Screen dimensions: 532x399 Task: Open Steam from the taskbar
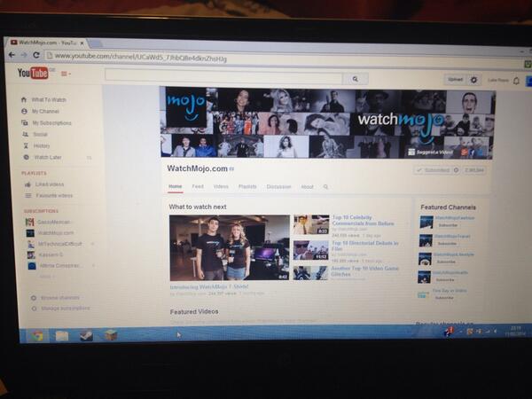[86, 335]
